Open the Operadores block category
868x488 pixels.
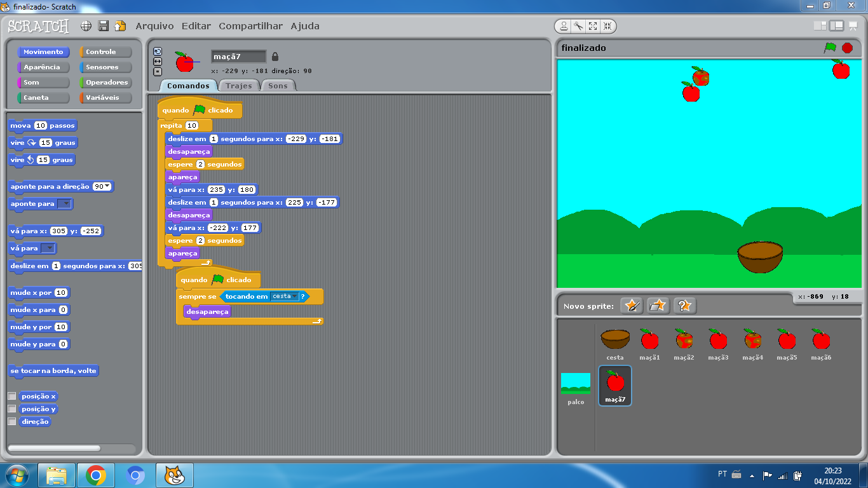click(105, 83)
